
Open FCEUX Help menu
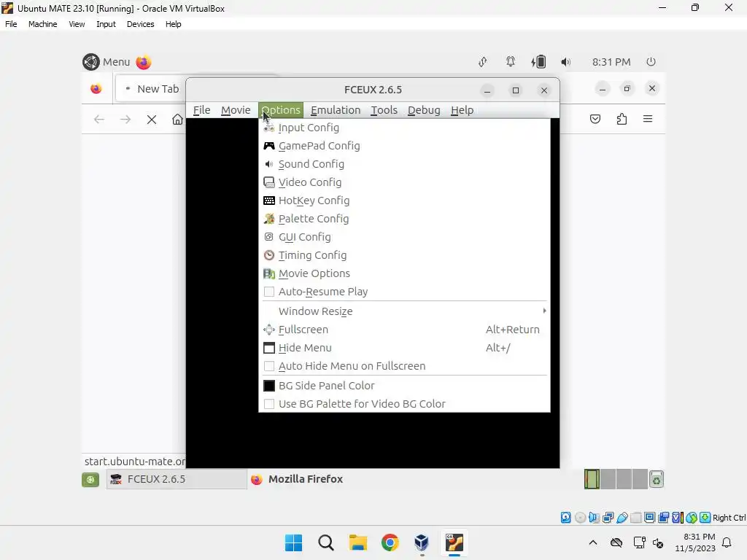point(462,110)
